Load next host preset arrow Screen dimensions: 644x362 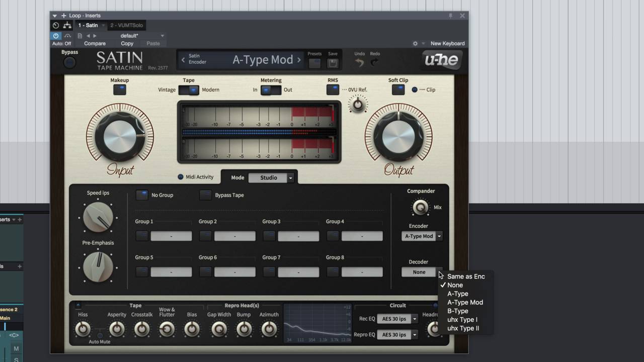[95, 36]
